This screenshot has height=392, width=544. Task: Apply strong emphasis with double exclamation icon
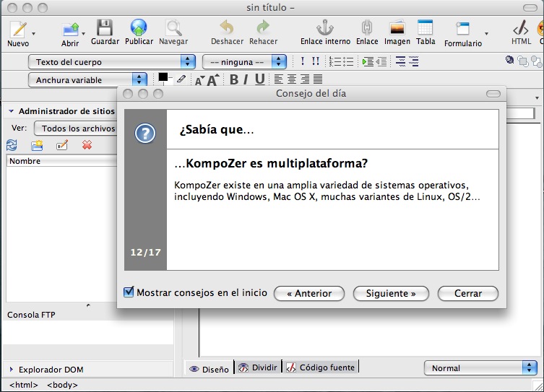(316, 61)
